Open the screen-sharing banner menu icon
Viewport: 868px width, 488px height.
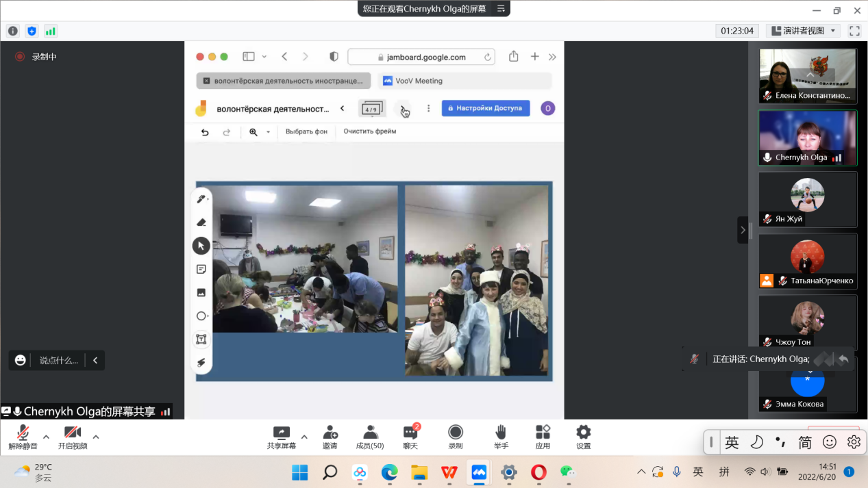tap(501, 9)
